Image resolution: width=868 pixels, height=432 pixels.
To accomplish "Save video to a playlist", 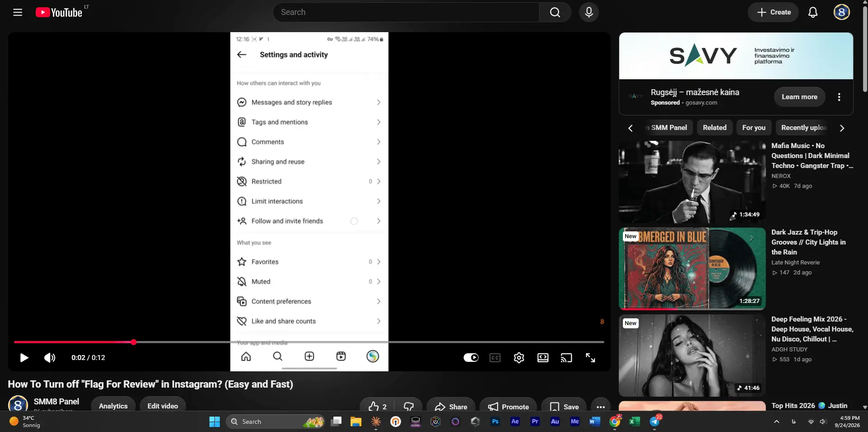I will 564,406.
